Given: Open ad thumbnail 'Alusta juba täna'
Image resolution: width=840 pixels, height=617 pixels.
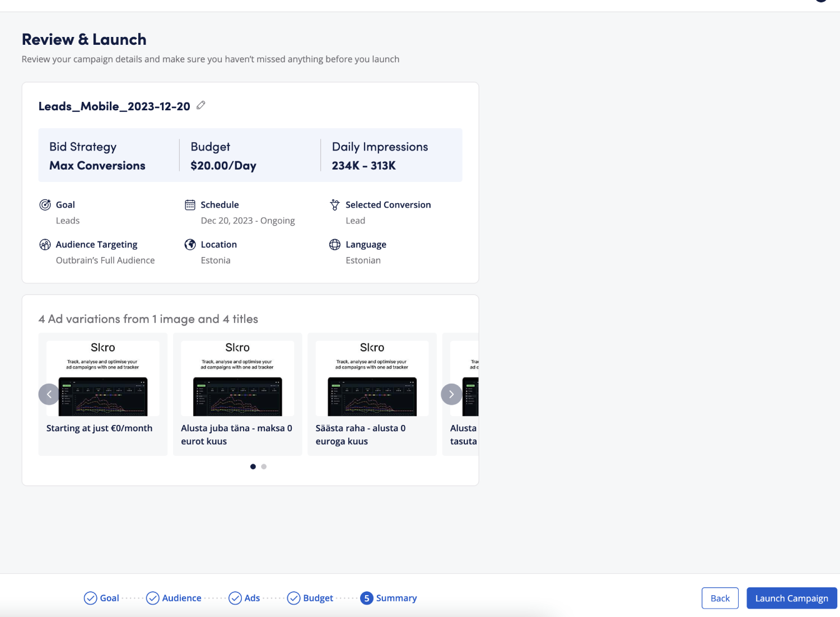Looking at the screenshot, I should (237, 378).
